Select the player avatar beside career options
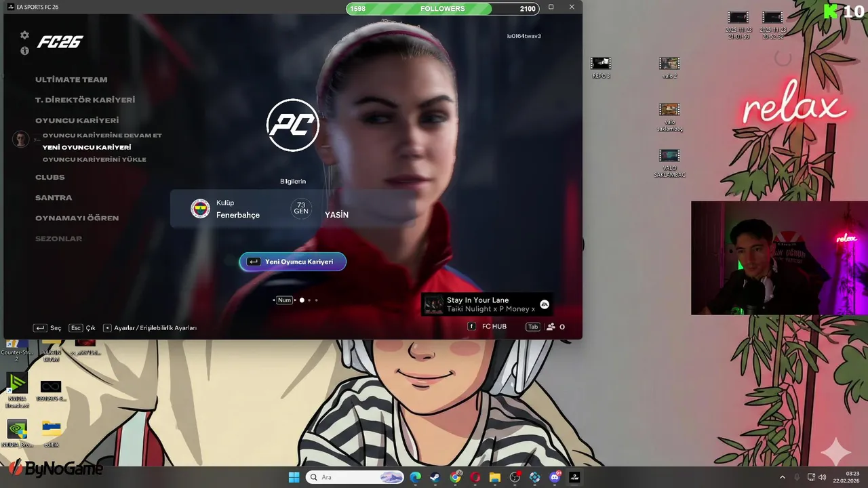This screenshot has width=868, height=488. (x=21, y=139)
